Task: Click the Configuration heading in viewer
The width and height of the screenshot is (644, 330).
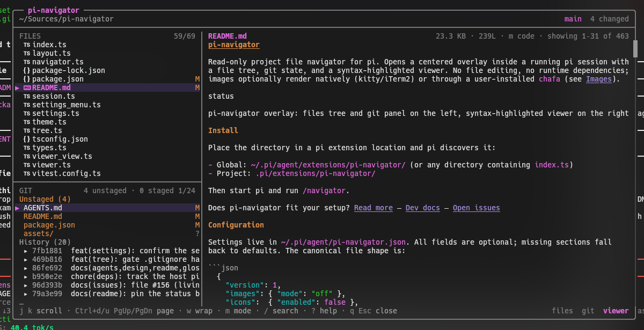Action: (x=236, y=225)
